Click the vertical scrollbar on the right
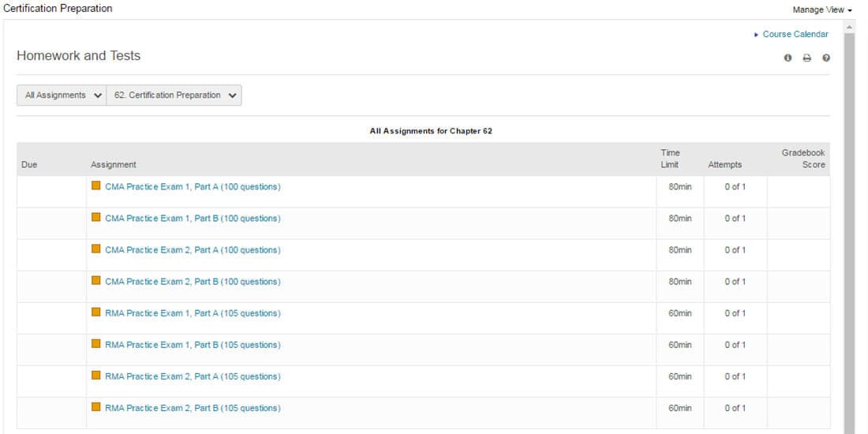Screen dimensions: 868x434 coord(849,237)
